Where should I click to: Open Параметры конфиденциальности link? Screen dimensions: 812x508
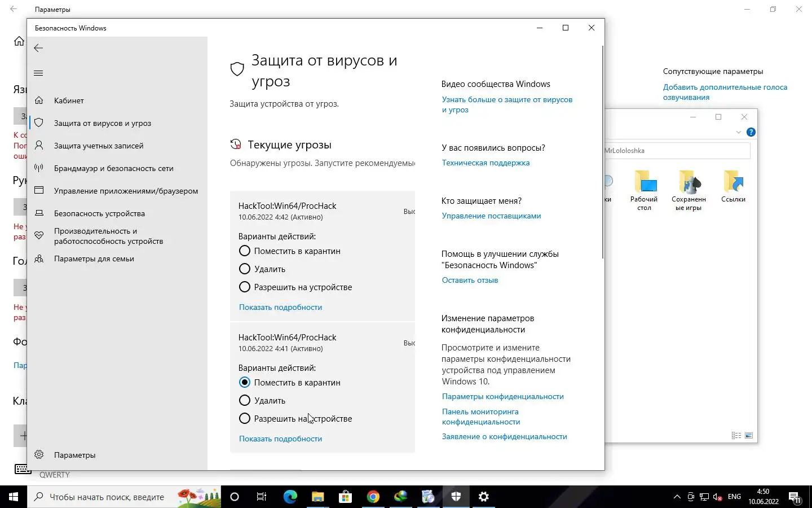pyautogui.click(x=502, y=396)
